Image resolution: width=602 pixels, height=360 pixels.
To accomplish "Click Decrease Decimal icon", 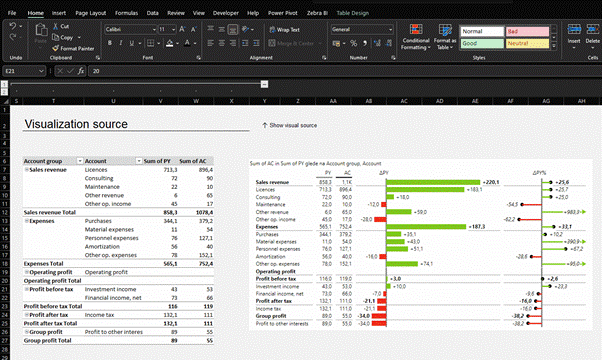I will (389, 43).
